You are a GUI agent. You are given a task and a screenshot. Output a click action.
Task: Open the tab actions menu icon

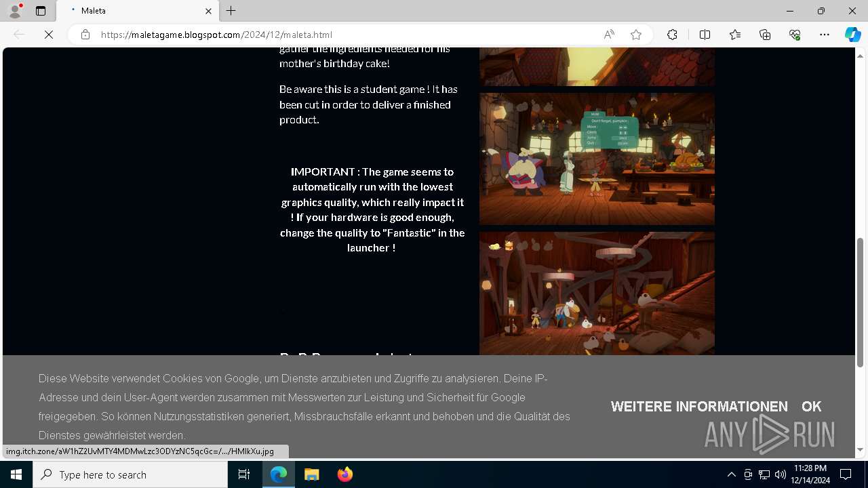tap(41, 11)
